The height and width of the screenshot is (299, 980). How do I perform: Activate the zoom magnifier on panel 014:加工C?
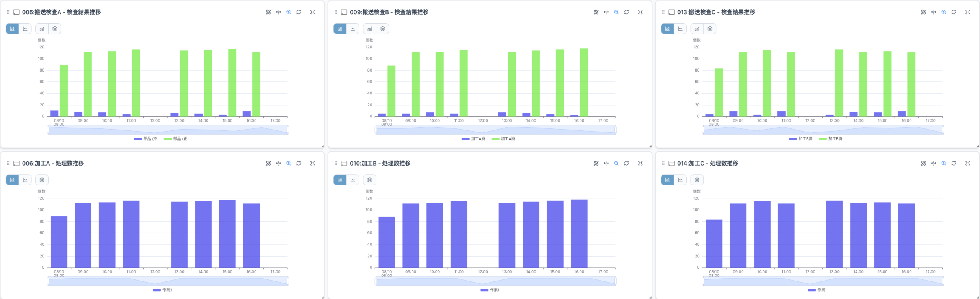pyautogui.click(x=944, y=163)
